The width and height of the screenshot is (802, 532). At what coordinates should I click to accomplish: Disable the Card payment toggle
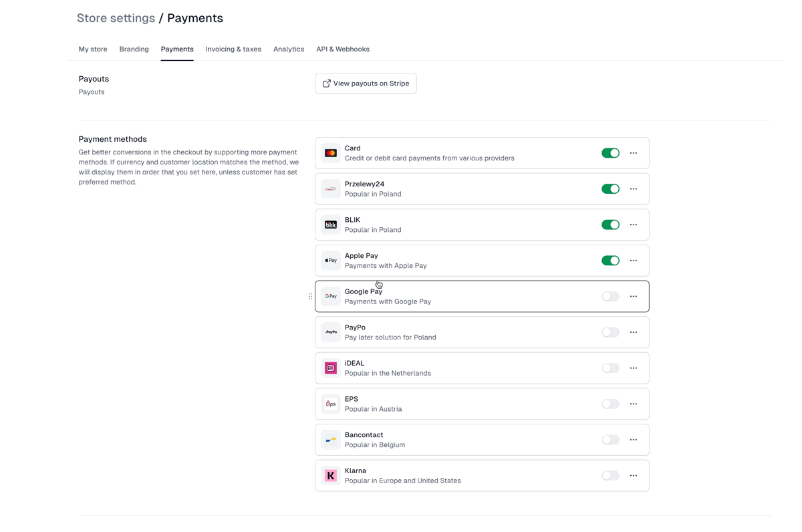click(x=610, y=153)
